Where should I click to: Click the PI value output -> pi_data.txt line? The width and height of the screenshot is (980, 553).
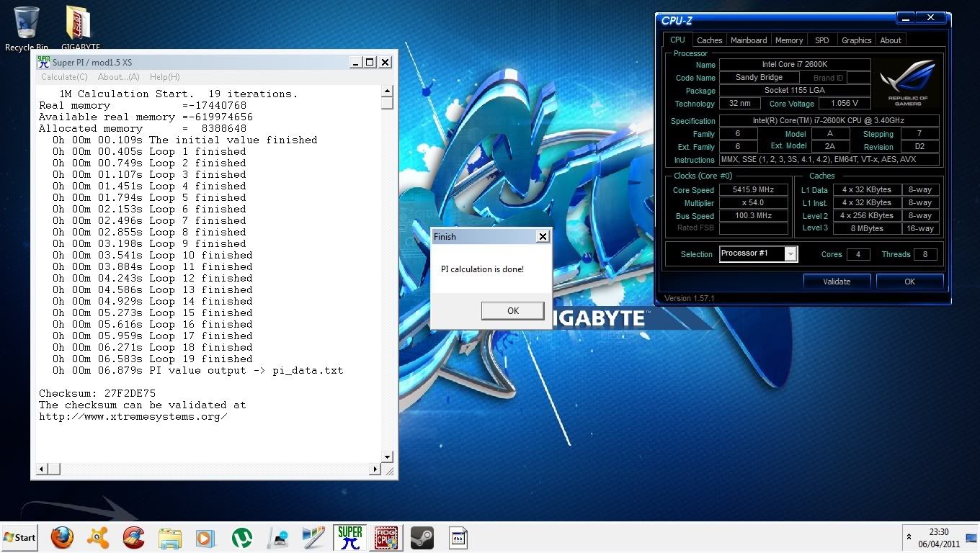[197, 370]
